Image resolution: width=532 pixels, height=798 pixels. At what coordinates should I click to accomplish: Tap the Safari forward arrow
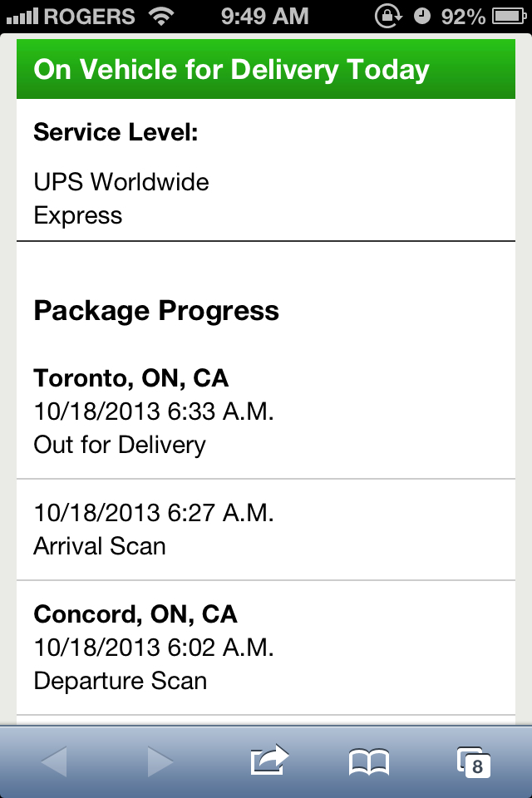pyautogui.click(x=160, y=762)
